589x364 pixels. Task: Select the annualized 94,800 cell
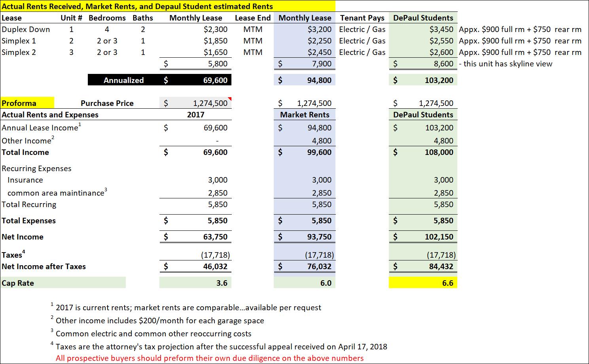click(x=305, y=80)
